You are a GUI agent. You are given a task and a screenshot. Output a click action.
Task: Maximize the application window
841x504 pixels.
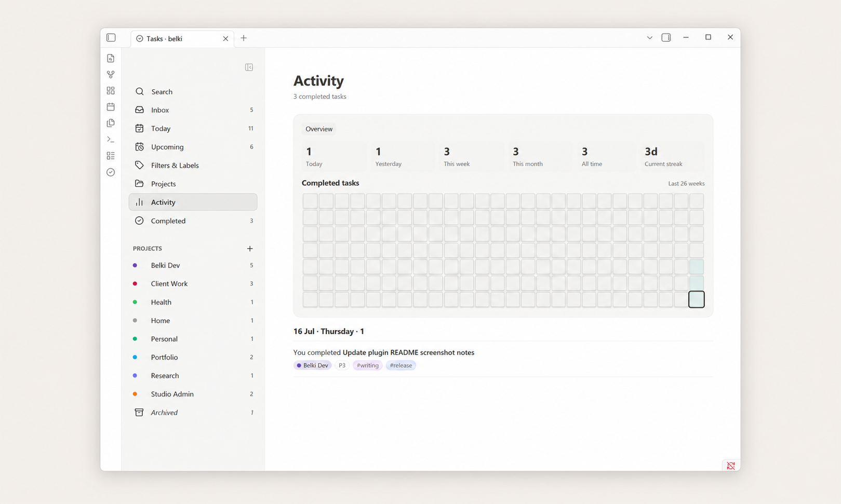tap(708, 37)
